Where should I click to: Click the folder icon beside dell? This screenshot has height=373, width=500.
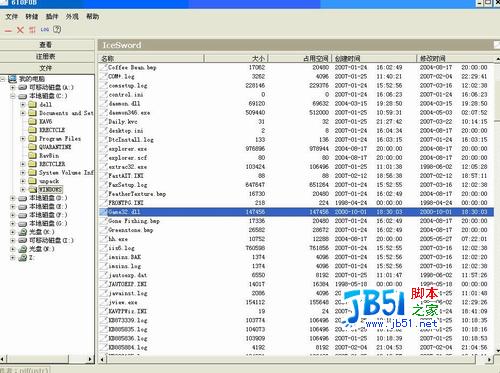tap(32, 104)
